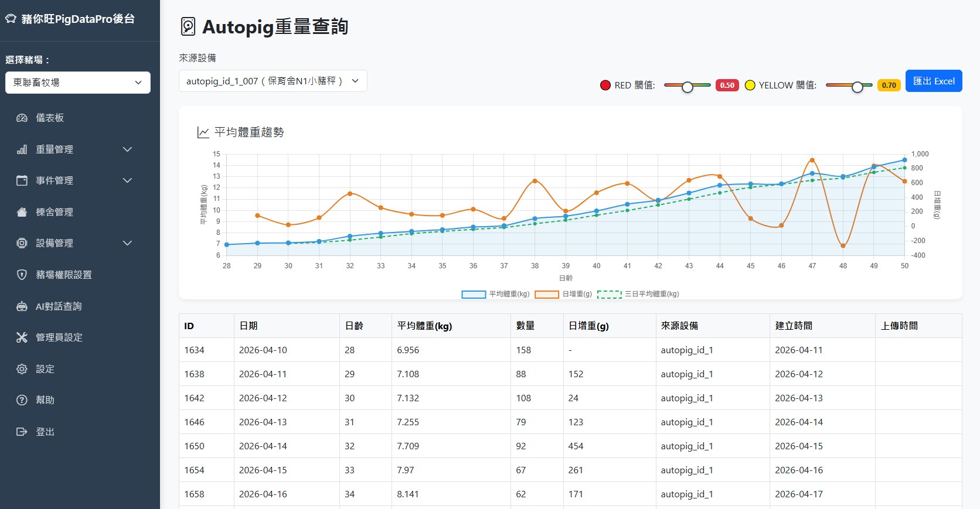Click the 匯出 Excel button
The width and height of the screenshot is (980, 509).
(x=934, y=81)
